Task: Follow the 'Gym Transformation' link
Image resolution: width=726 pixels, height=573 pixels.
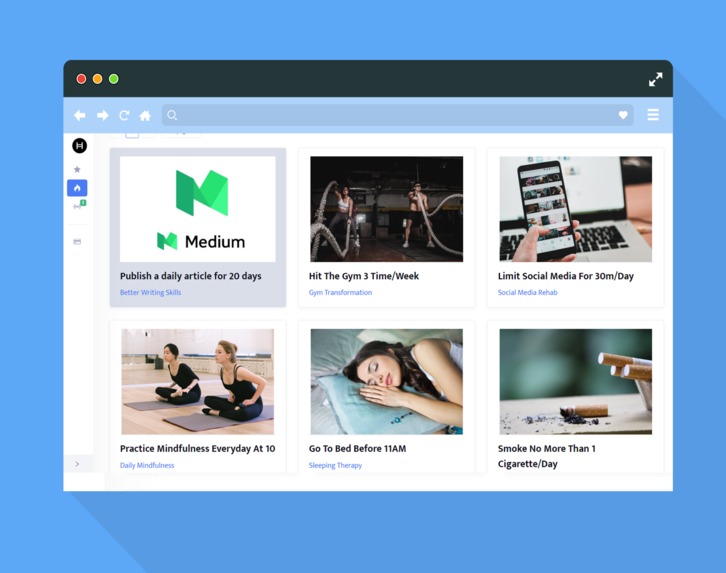Action: pos(340,293)
